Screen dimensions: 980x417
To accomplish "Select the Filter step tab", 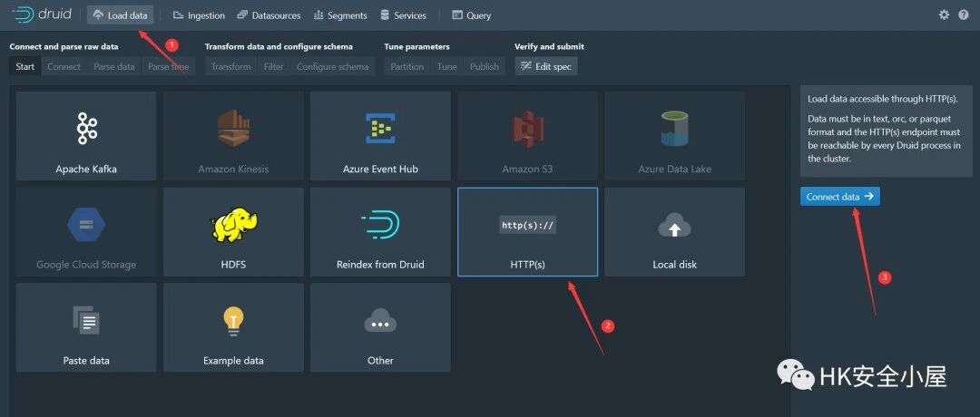I will pyautogui.click(x=274, y=66).
